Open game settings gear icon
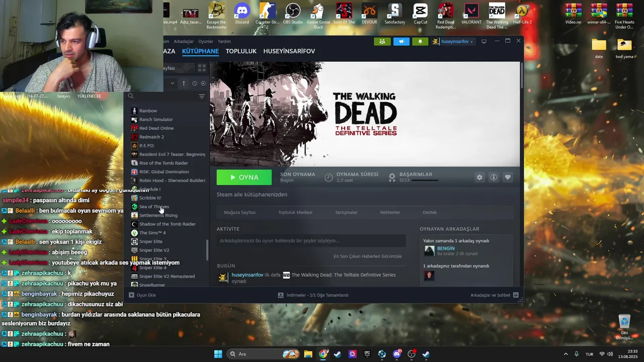The height and width of the screenshot is (362, 644). pos(479,177)
